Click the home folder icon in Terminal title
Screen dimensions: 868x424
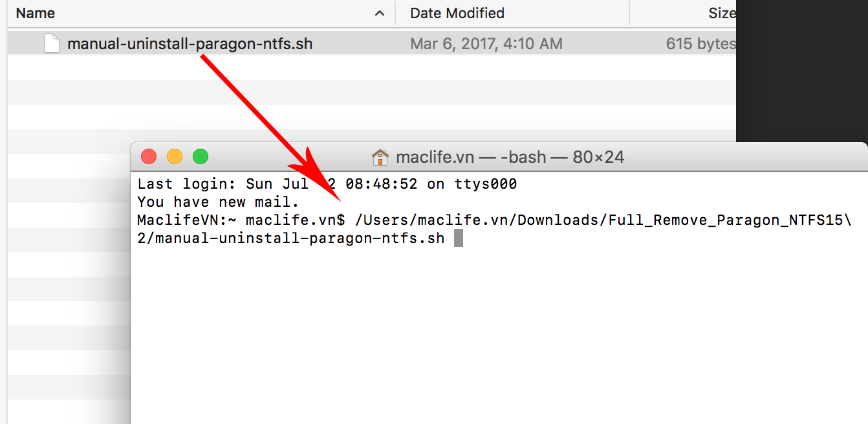point(380,157)
